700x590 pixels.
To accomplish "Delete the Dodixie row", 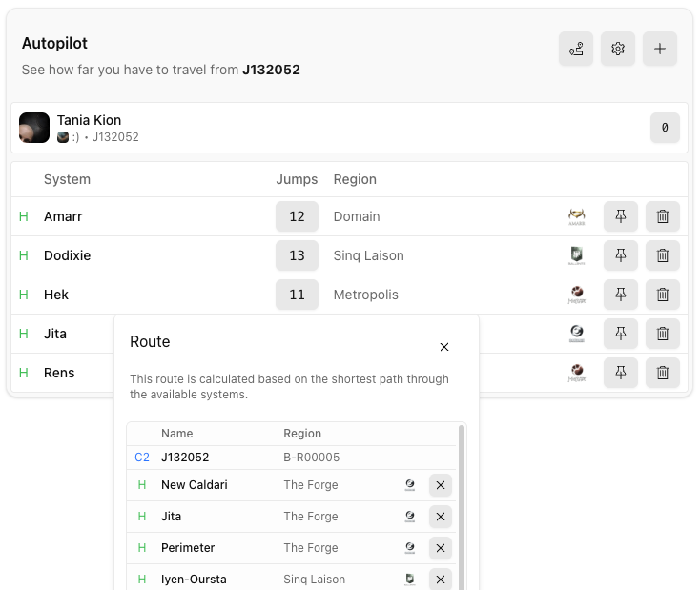I will tap(663, 255).
